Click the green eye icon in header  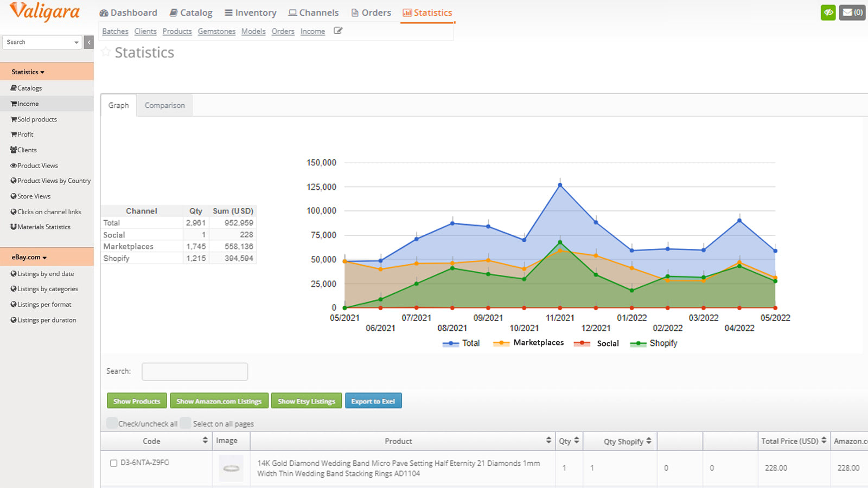[x=828, y=12]
